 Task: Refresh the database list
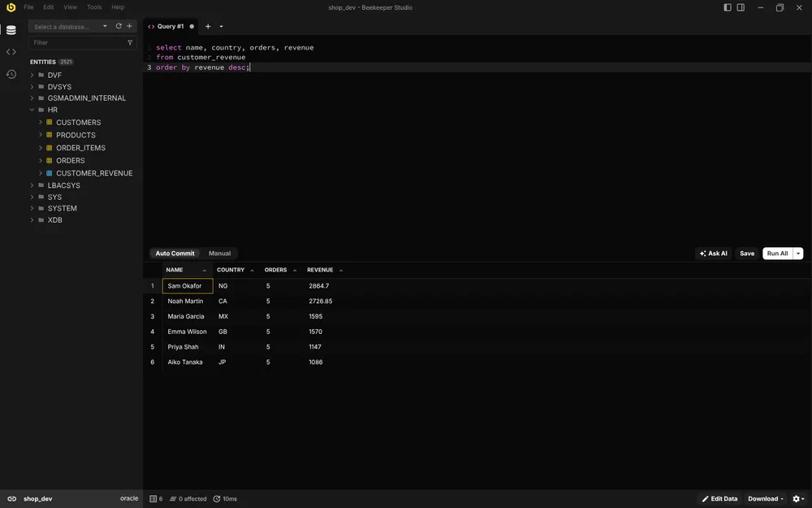(x=119, y=26)
